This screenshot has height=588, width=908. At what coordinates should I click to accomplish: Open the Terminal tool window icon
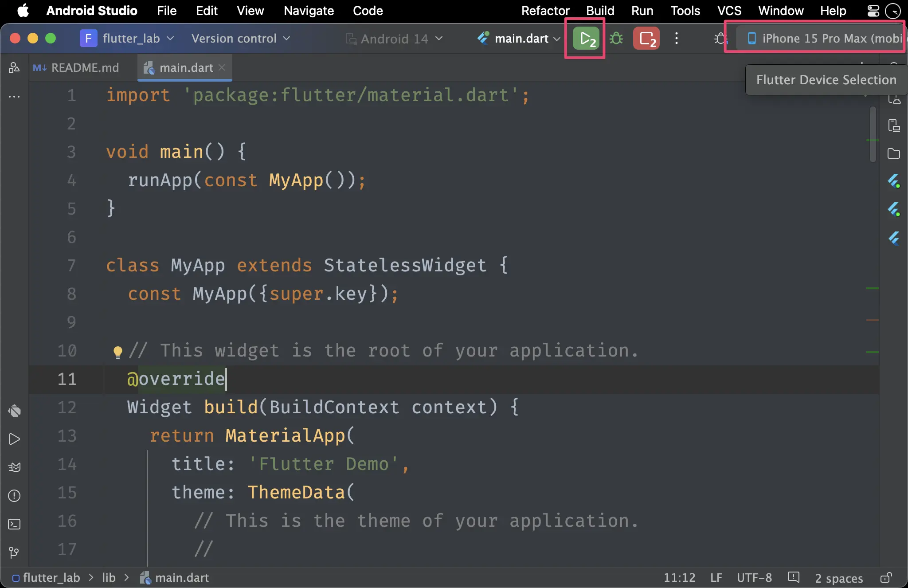[x=14, y=524]
